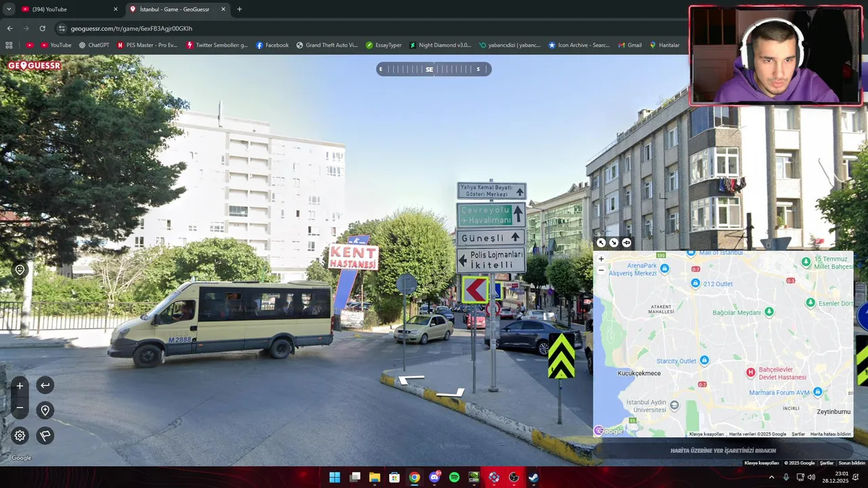Open Facebook bookmark
The height and width of the screenshot is (488, 868).
coord(272,45)
